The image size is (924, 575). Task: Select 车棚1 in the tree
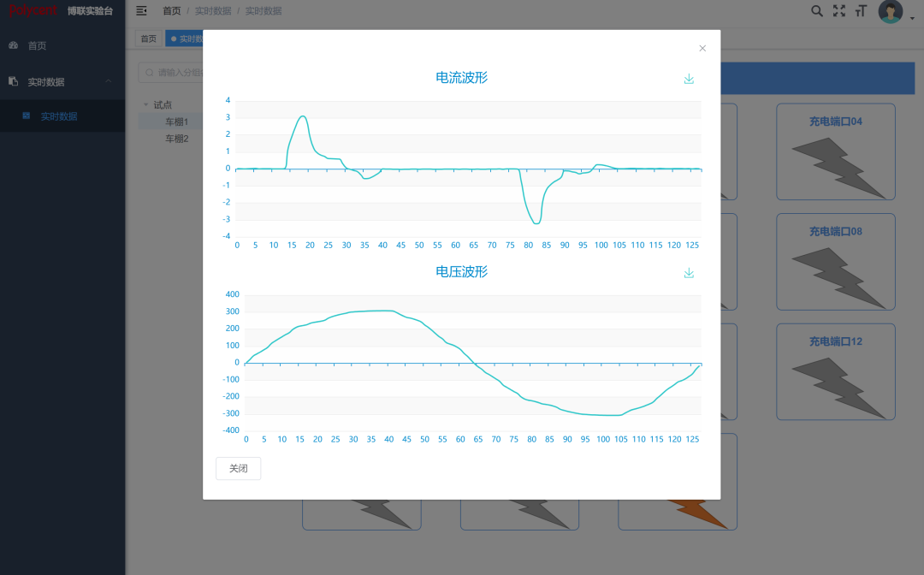(176, 122)
